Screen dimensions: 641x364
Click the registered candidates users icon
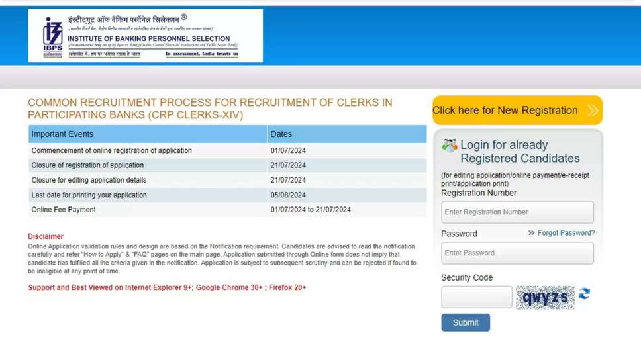pos(450,146)
